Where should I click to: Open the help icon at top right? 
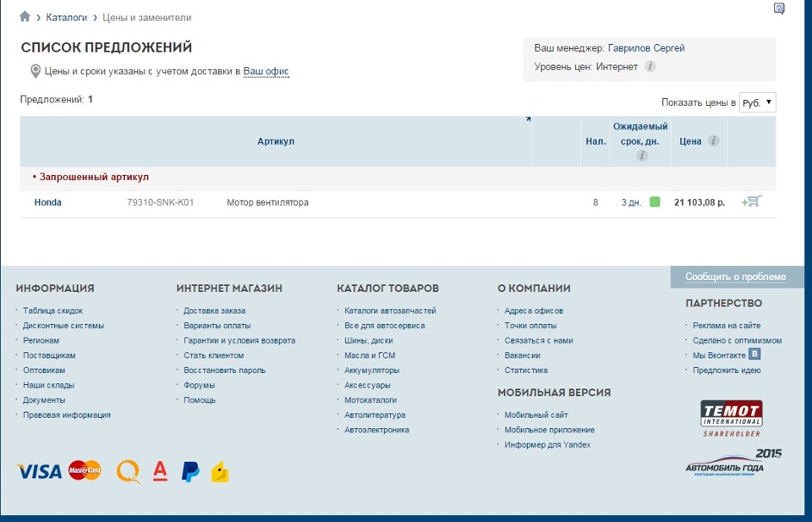tap(779, 8)
